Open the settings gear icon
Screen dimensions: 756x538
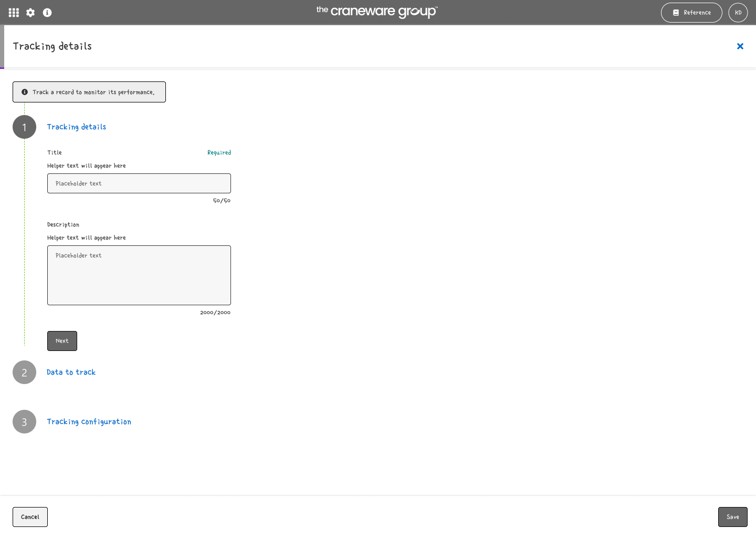(x=30, y=13)
